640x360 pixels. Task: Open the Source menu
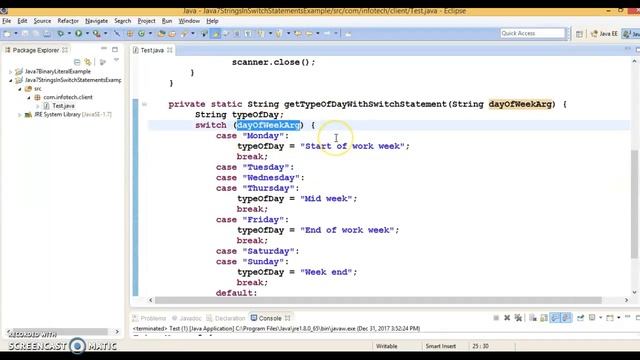coord(42,21)
